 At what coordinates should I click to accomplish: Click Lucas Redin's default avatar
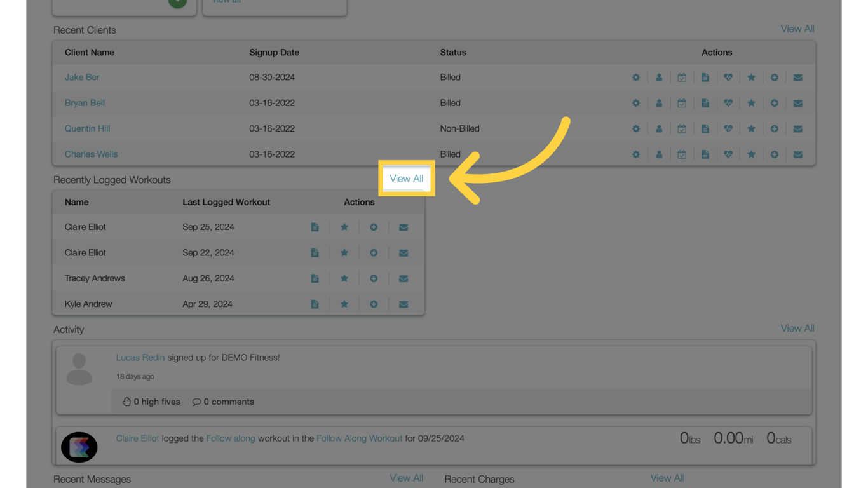tap(79, 369)
